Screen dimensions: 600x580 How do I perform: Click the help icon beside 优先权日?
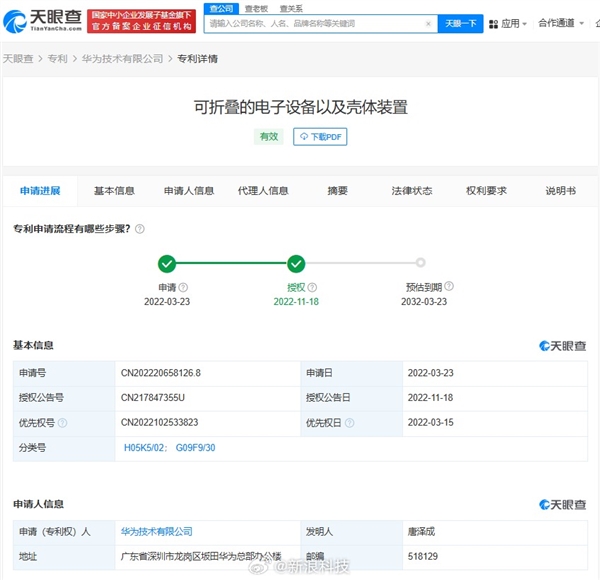tap(349, 423)
